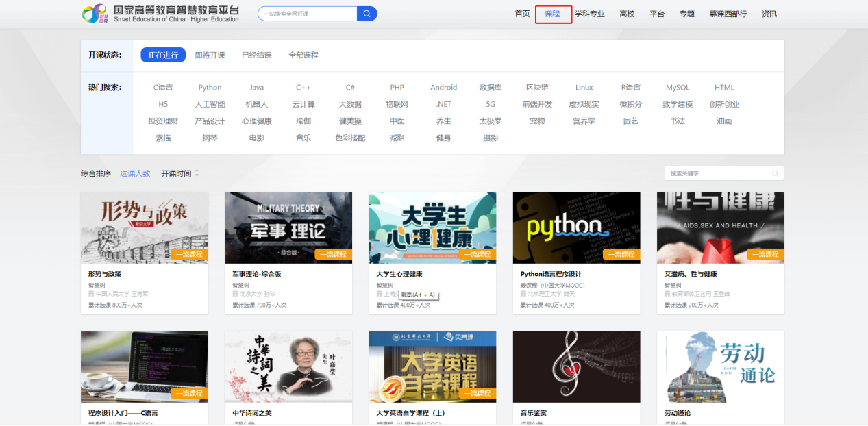Open the 学科专业 menu item
The height and width of the screenshot is (426, 868).
(589, 14)
